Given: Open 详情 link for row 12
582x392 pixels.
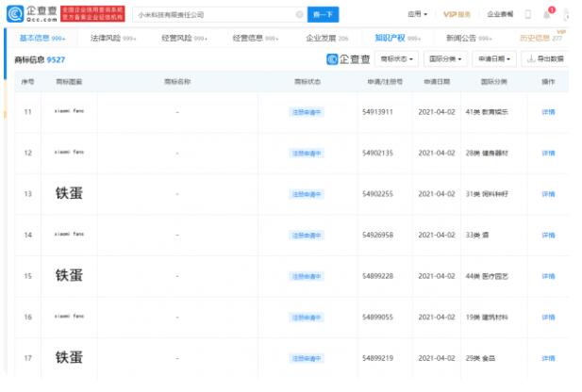Looking at the screenshot, I should pyautogui.click(x=548, y=153).
